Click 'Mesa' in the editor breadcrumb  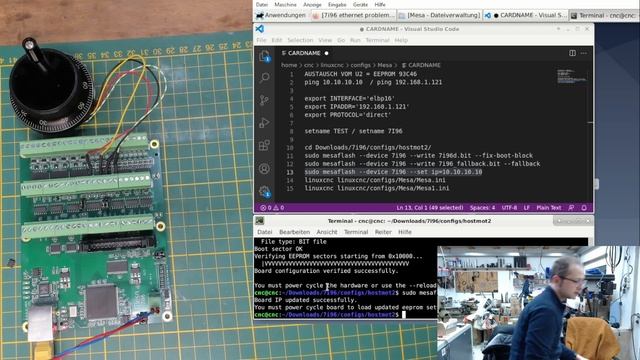[x=384, y=65]
